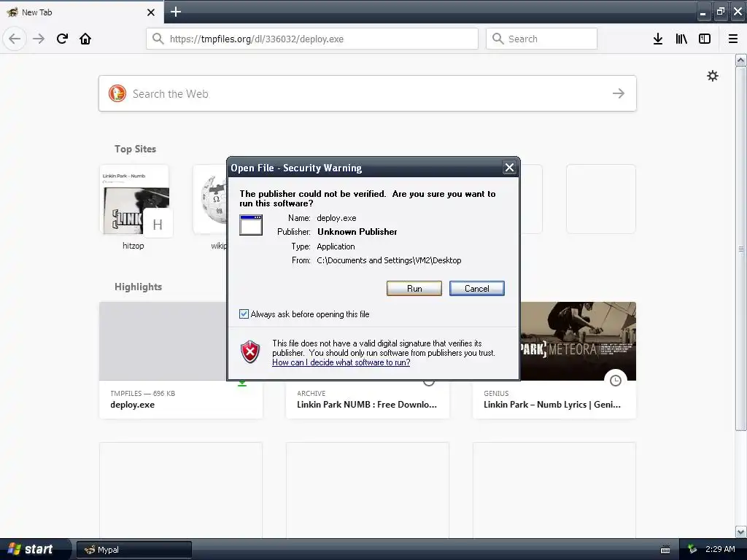The height and width of the screenshot is (560, 747).
Task: Close the New Tab tab
Action: (x=151, y=12)
